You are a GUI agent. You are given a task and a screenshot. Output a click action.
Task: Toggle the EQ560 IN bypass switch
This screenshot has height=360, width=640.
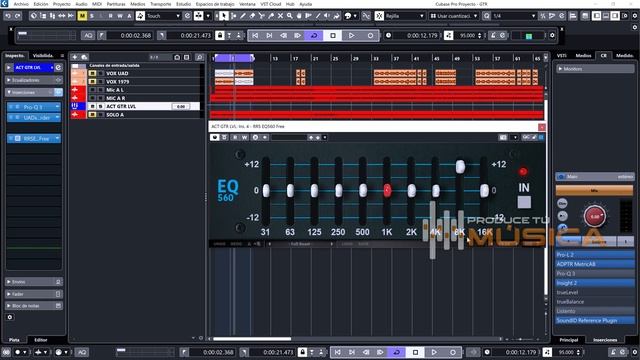pyautogui.click(x=524, y=202)
